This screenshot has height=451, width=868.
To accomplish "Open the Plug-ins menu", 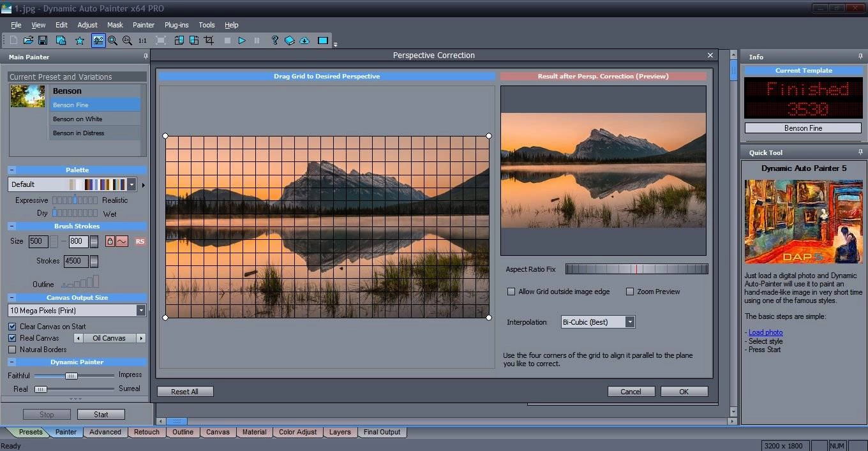I will tap(177, 25).
